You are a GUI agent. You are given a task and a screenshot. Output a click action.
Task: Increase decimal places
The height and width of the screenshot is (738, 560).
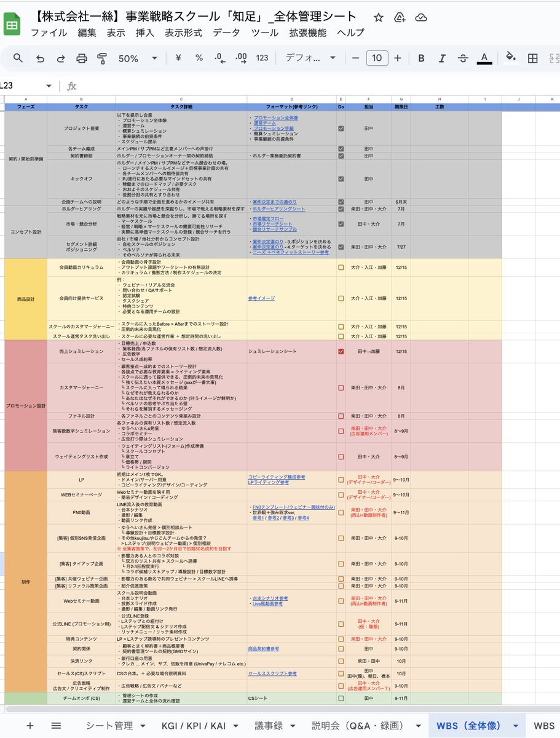pos(241,58)
